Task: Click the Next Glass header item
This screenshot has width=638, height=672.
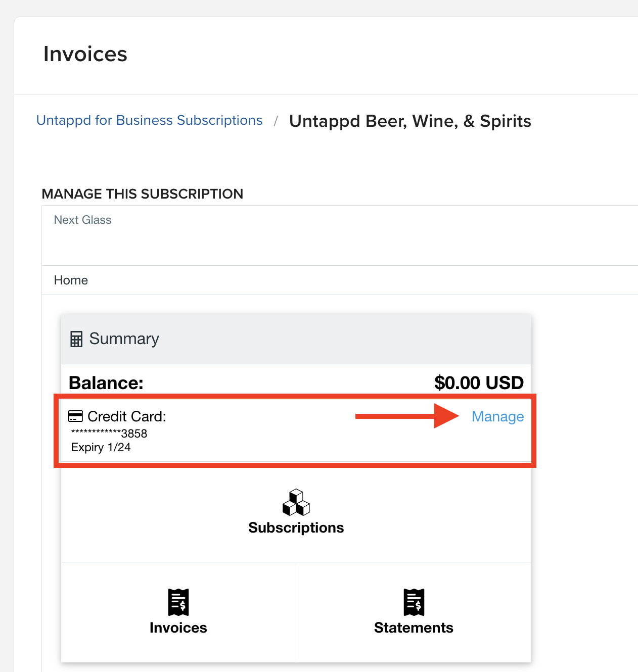Action: [x=83, y=220]
